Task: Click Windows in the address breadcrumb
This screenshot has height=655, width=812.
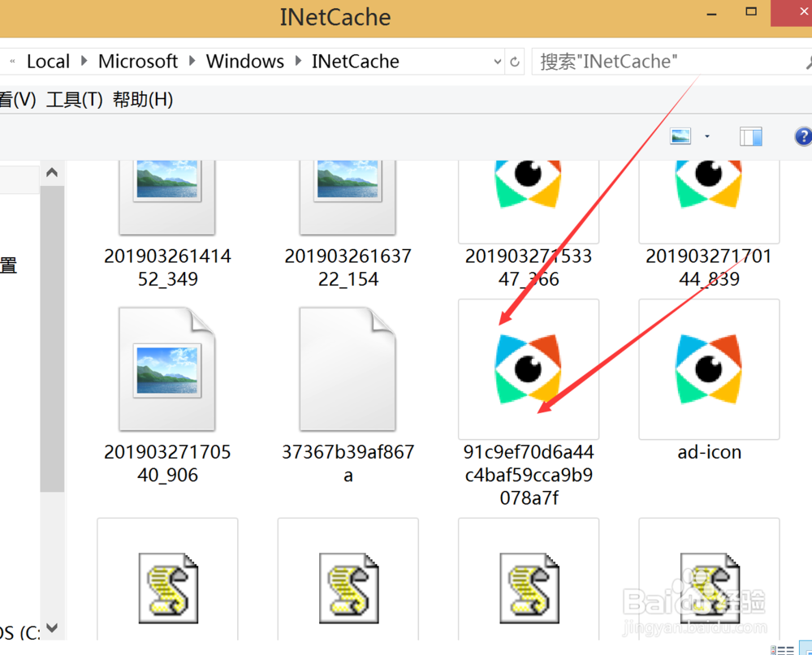Action: pyautogui.click(x=245, y=62)
